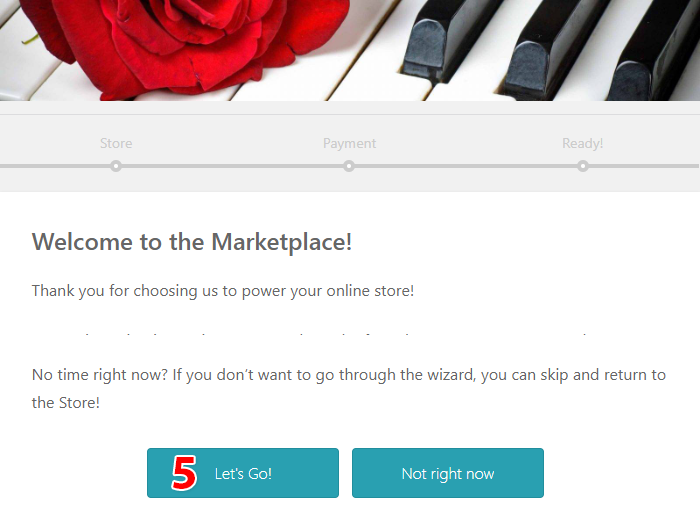Select the Payment step label
The width and height of the screenshot is (700, 532).
tap(349, 144)
